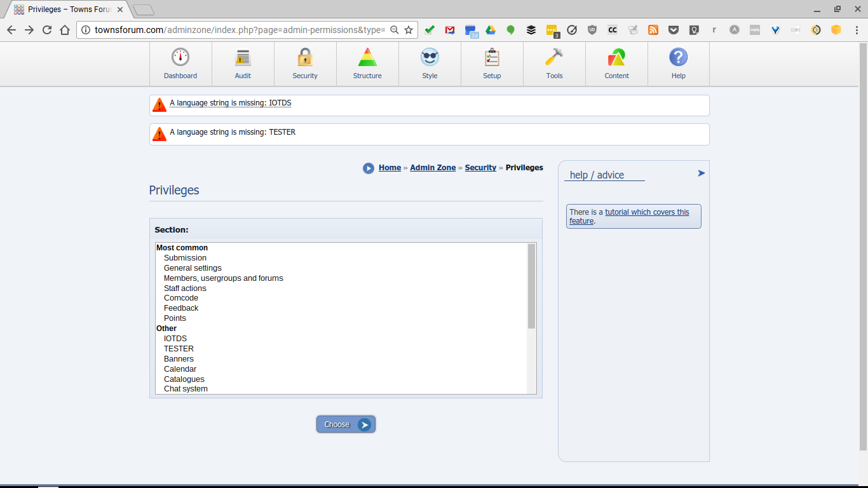868x488 pixels.
Task: Bookmark this page with the star icon
Action: click(409, 30)
